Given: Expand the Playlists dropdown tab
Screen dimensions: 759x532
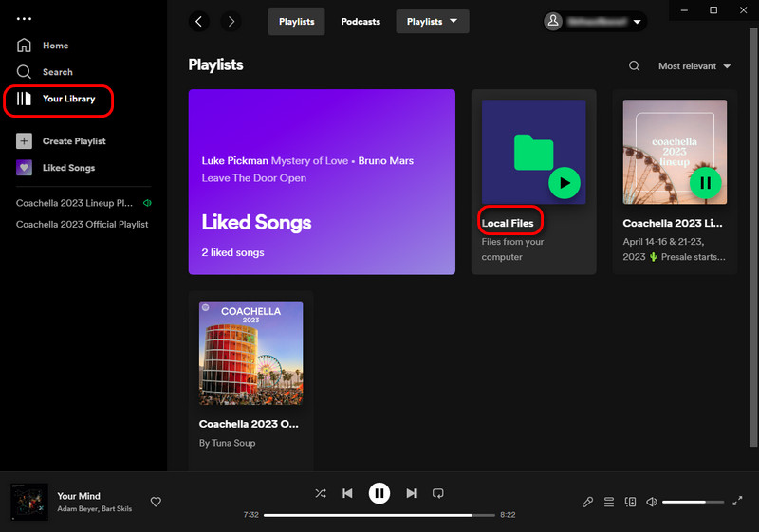Looking at the screenshot, I should click(x=433, y=22).
